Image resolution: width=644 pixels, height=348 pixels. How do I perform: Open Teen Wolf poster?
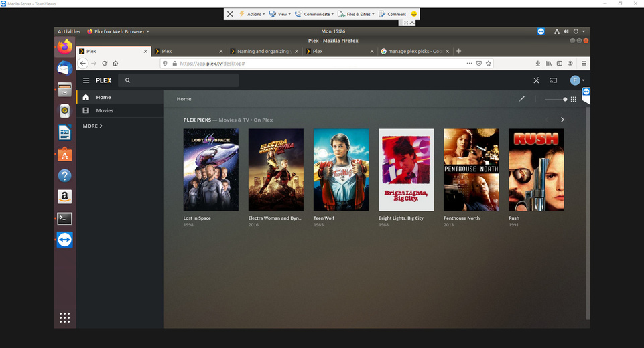(x=341, y=170)
